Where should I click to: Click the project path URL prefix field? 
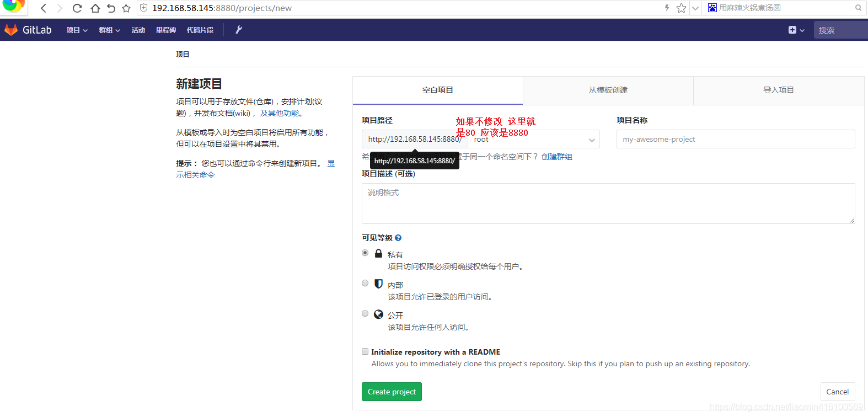[x=415, y=139]
